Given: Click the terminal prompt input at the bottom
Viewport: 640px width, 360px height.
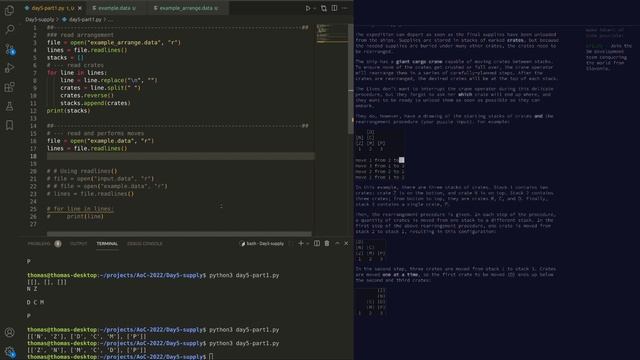Looking at the screenshot, I should point(211,357).
